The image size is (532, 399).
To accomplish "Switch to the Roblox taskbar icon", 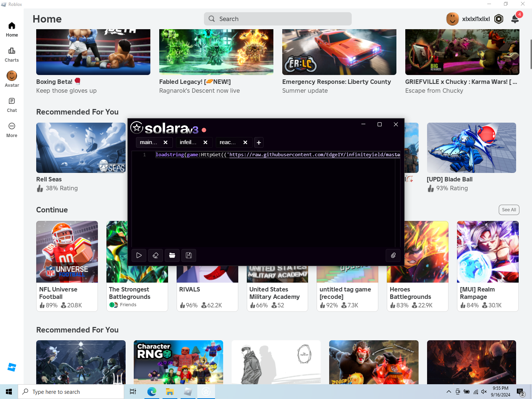I will pyautogui.click(x=188, y=392).
